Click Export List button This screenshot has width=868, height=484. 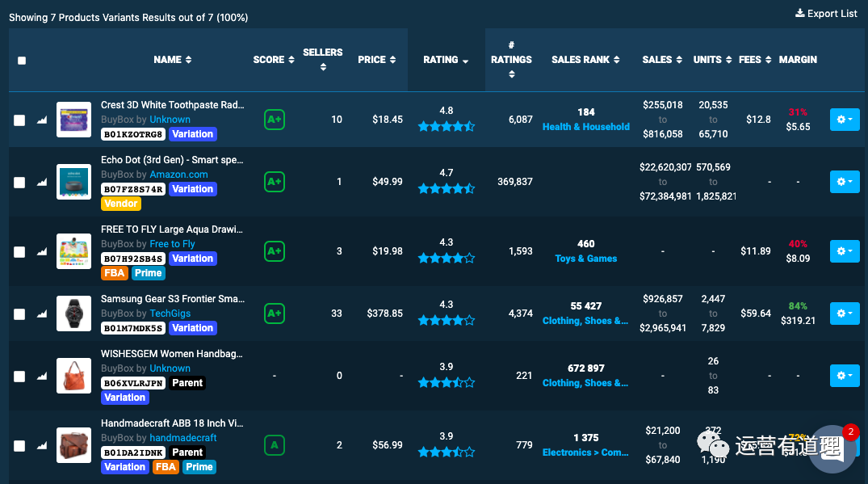point(826,13)
